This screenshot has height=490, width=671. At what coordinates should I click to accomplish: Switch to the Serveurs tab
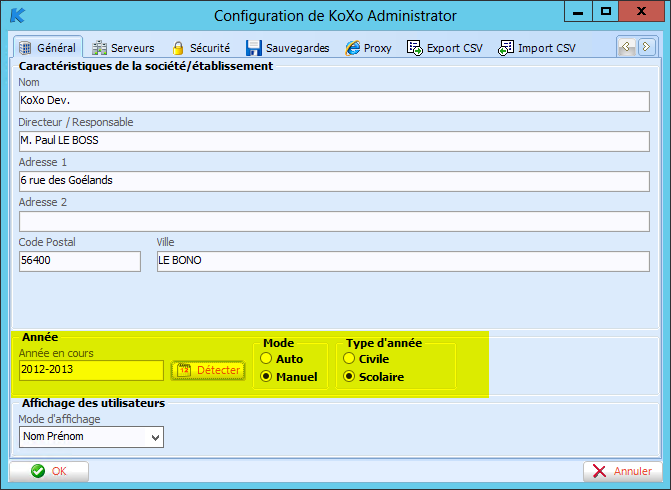coord(123,48)
